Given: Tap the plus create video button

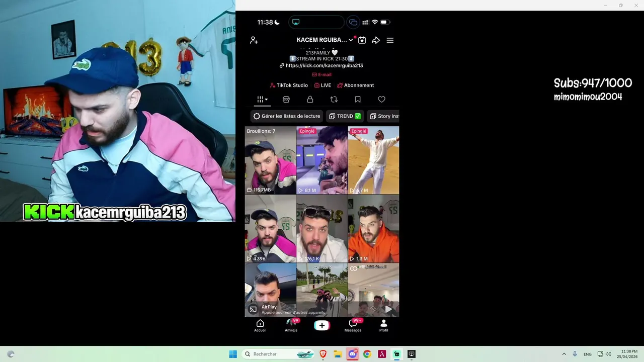Looking at the screenshot, I should pyautogui.click(x=322, y=325).
